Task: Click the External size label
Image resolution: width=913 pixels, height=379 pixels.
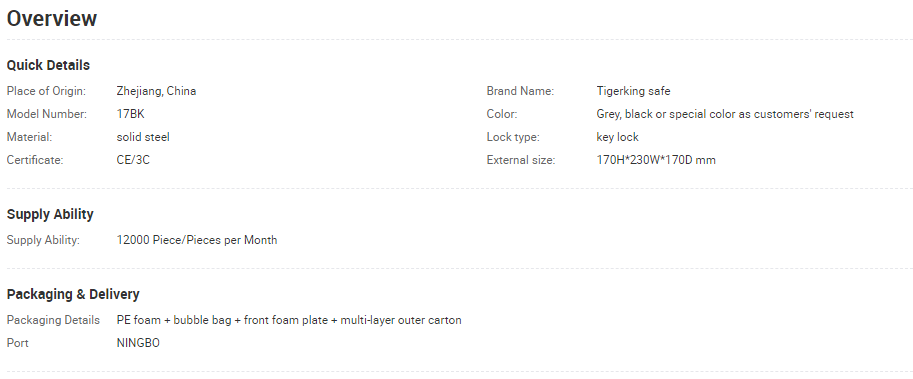Action: tap(521, 160)
